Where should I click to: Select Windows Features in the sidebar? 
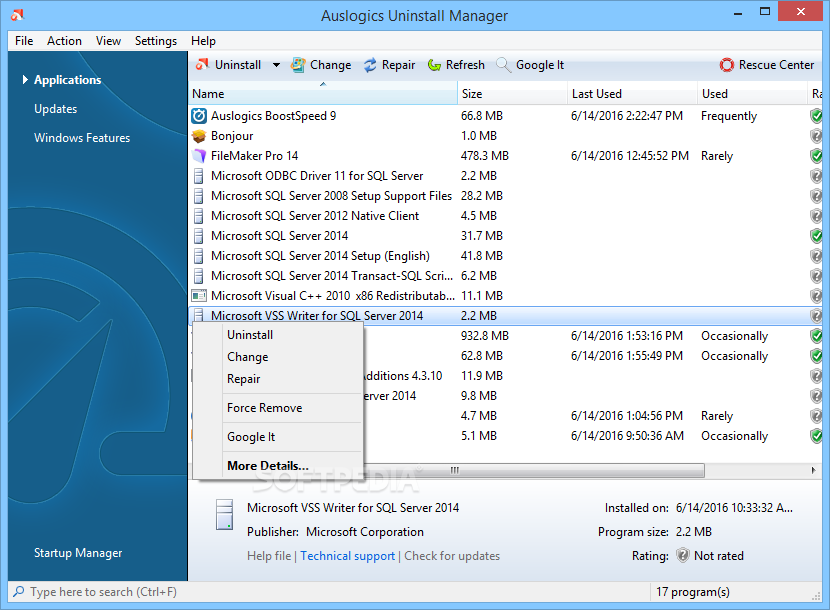[x=82, y=138]
